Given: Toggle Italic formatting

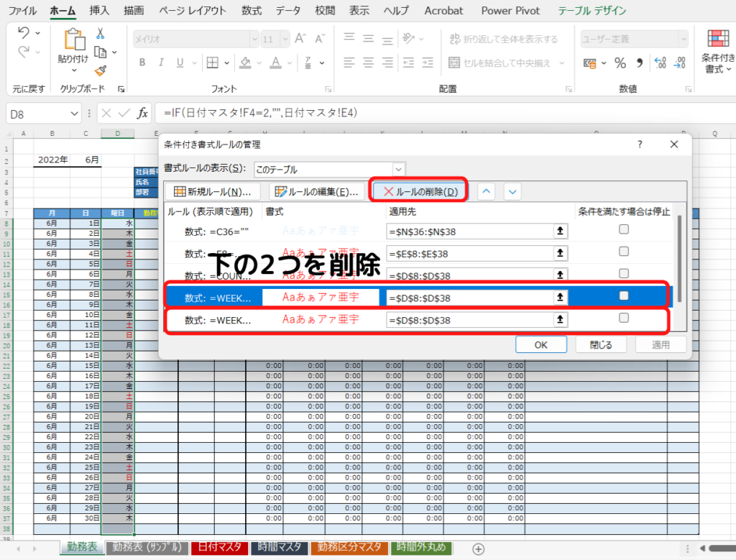Looking at the screenshot, I should [x=161, y=63].
